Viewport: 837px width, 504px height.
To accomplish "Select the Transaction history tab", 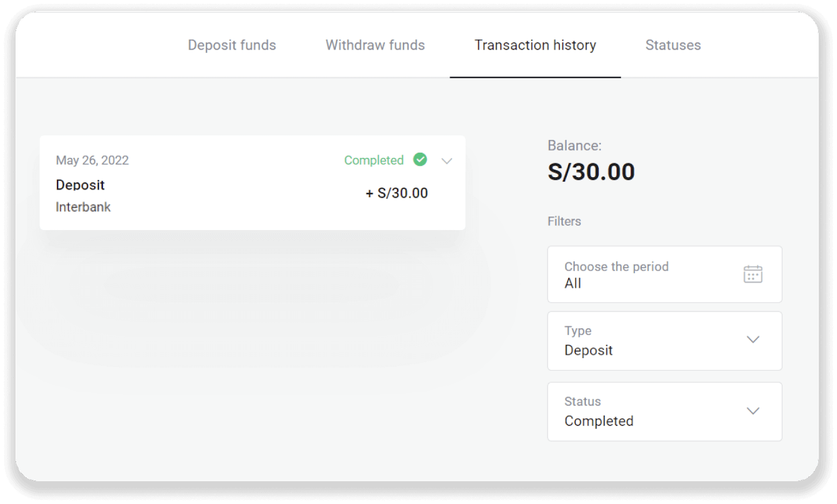I will [x=535, y=45].
